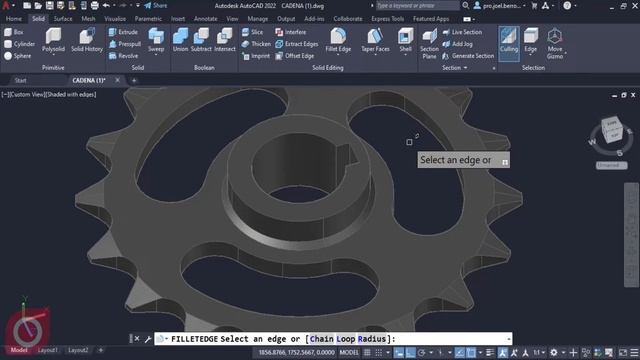Activate the Sweep tool
The width and height of the screenshot is (640, 360).
coord(156,40)
